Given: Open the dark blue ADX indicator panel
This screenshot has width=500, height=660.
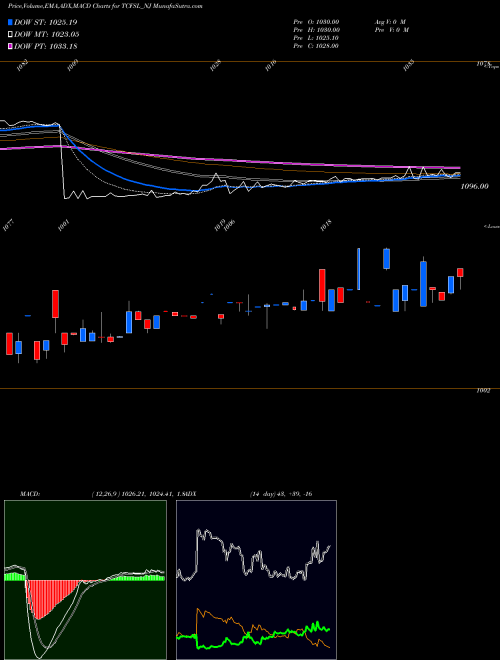Looking at the screenshot, I should tap(256, 580).
